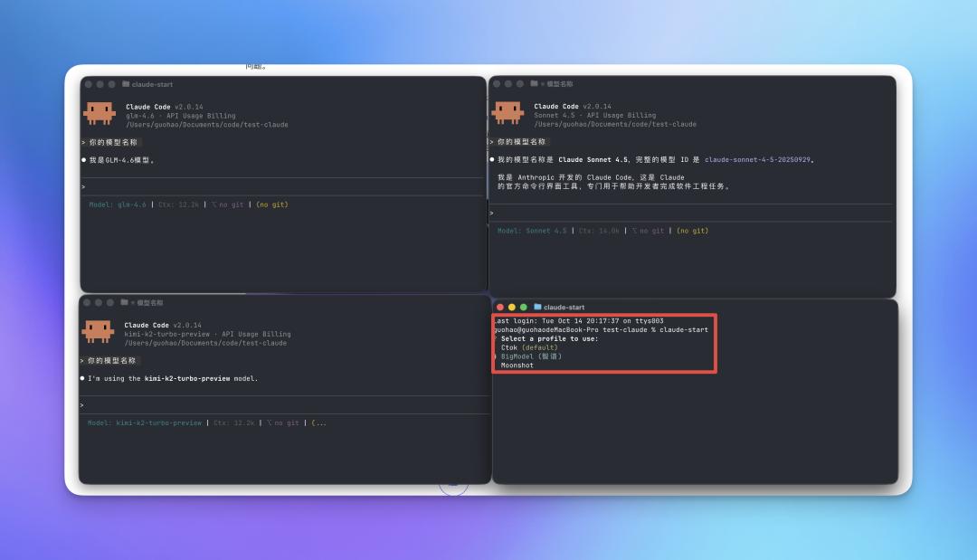The image size is (977, 560).
Task: Click '你的模型名称' prompt in Sonnet 4.5 window
Action: tap(522, 141)
